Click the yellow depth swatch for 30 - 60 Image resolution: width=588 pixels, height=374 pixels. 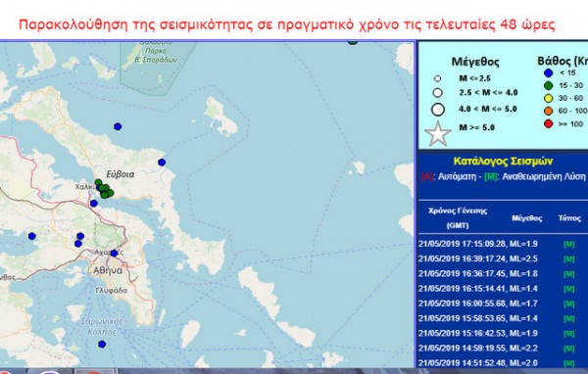(548, 99)
